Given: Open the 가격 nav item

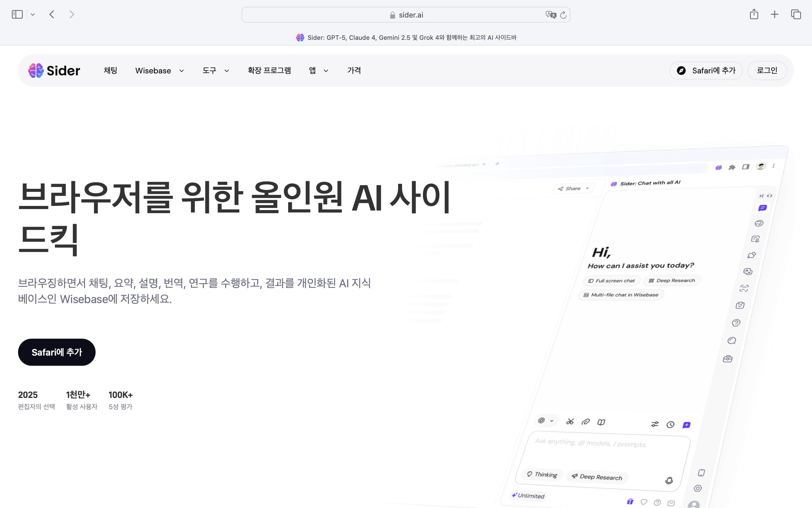Looking at the screenshot, I should (354, 71).
